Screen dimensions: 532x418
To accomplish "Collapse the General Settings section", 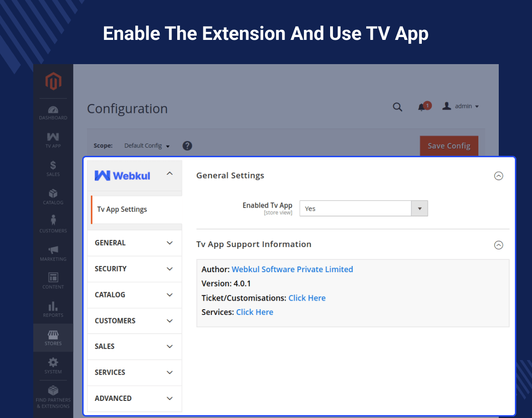I will pos(498,176).
